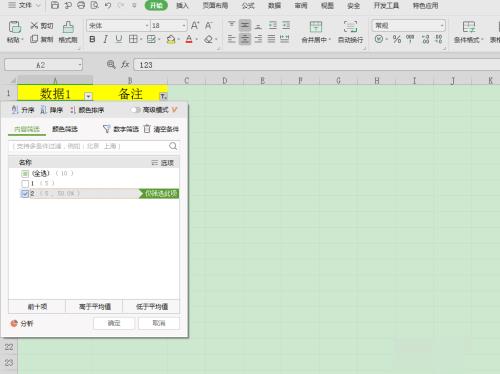Click the Conditional Format (条件格式) icon
The height and width of the screenshot is (374, 500).
pos(469,27)
